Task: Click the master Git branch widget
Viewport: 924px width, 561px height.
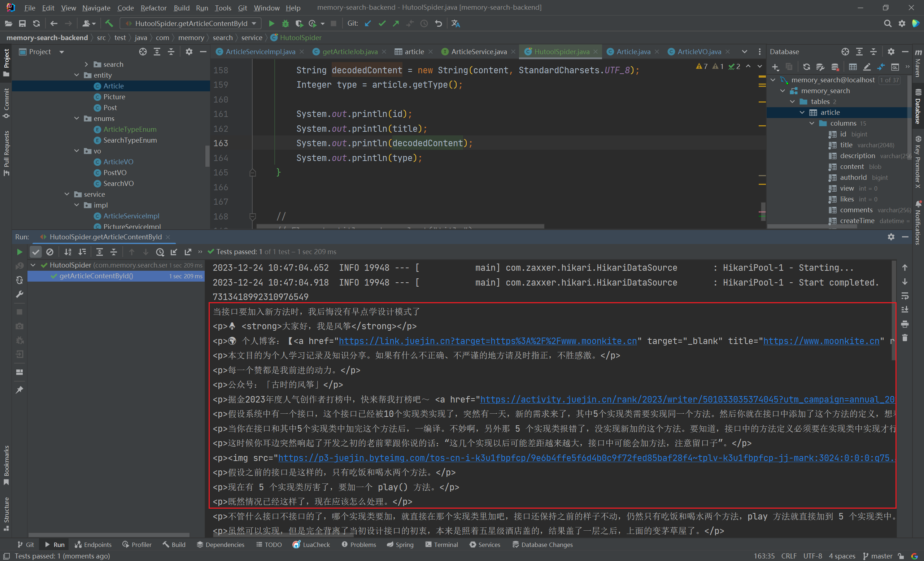Action: 878,556
